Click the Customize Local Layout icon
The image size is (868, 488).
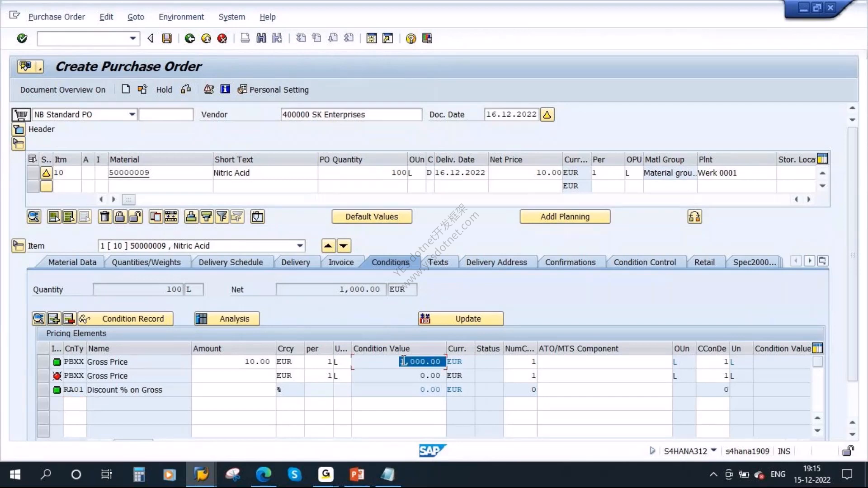[x=427, y=38]
